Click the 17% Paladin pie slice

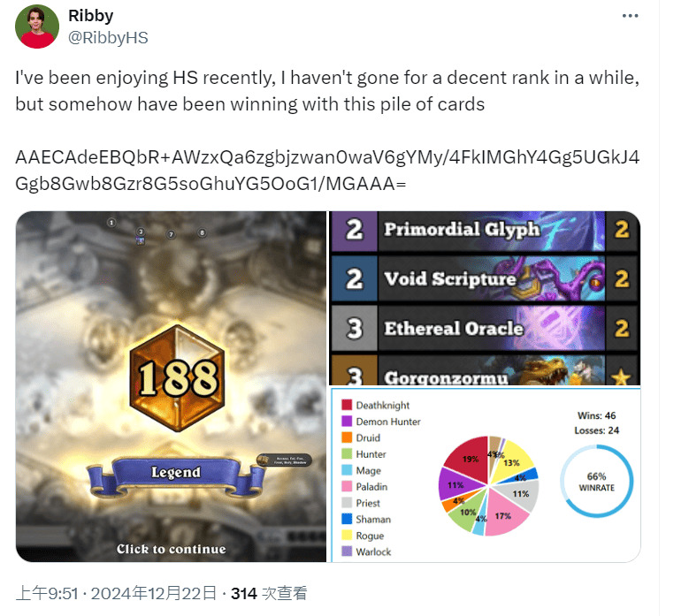point(505,513)
